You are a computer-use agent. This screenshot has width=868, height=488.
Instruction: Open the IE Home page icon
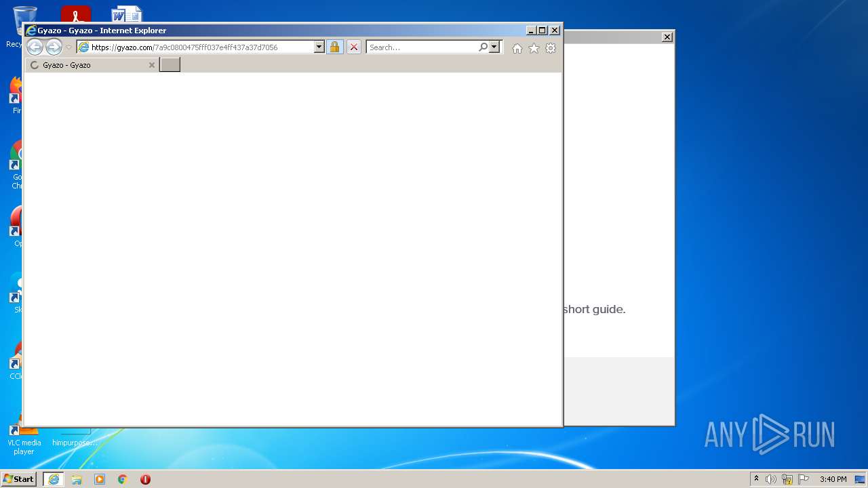pos(517,48)
